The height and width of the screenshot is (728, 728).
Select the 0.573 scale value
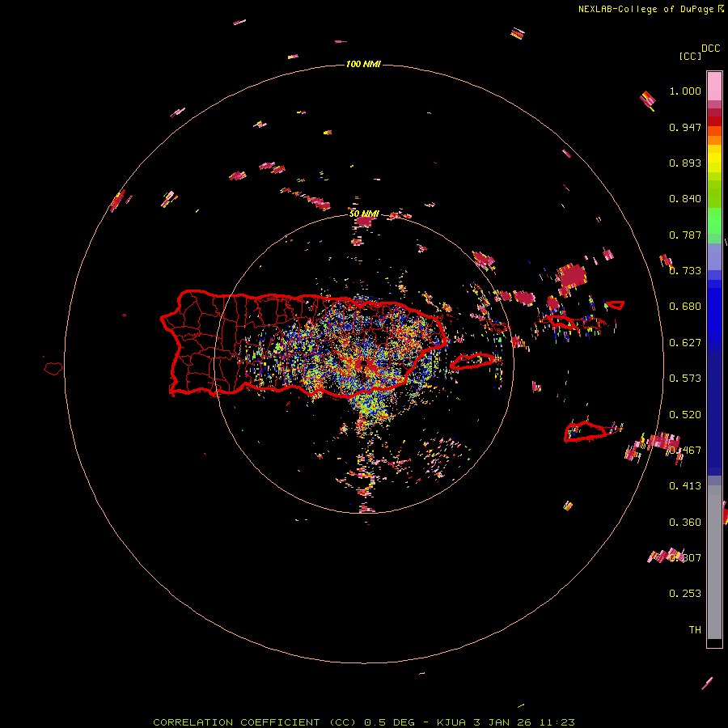click(x=685, y=379)
